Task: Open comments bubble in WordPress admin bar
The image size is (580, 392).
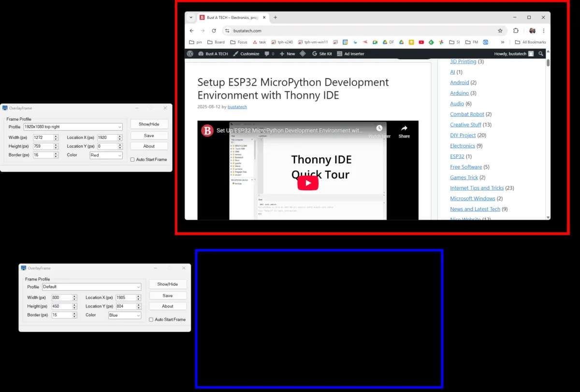Action: [269, 54]
